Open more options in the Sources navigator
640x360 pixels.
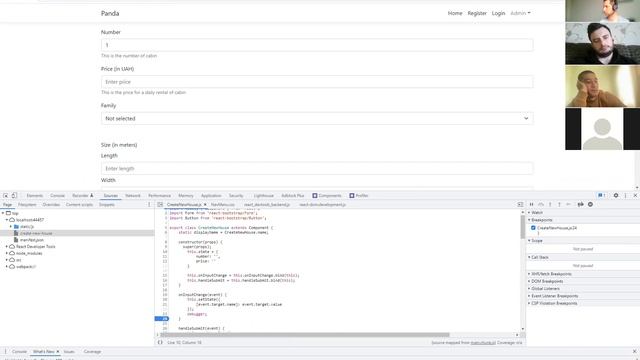tap(149, 204)
